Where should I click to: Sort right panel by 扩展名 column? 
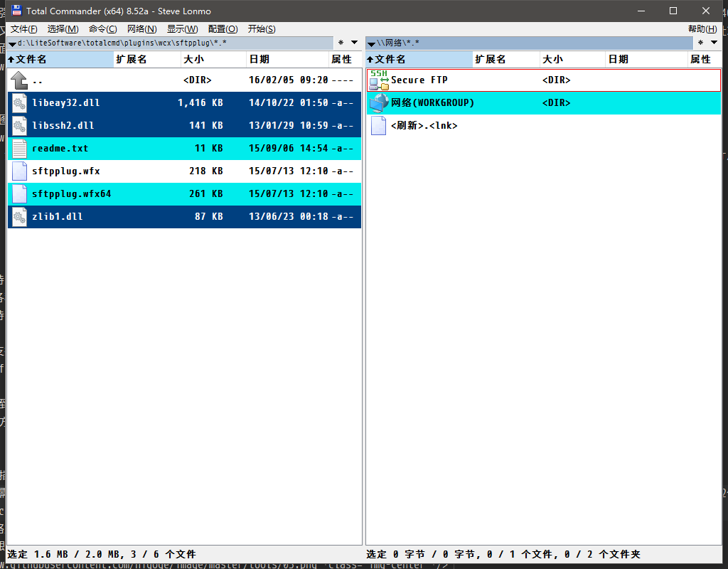click(506, 60)
